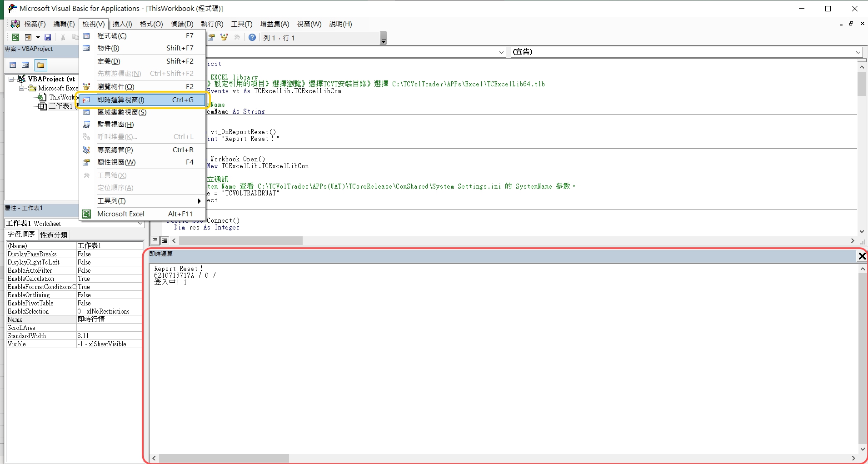Click the Name property value 即時行情
This screenshot has height=464, width=868.
point(109,319)
